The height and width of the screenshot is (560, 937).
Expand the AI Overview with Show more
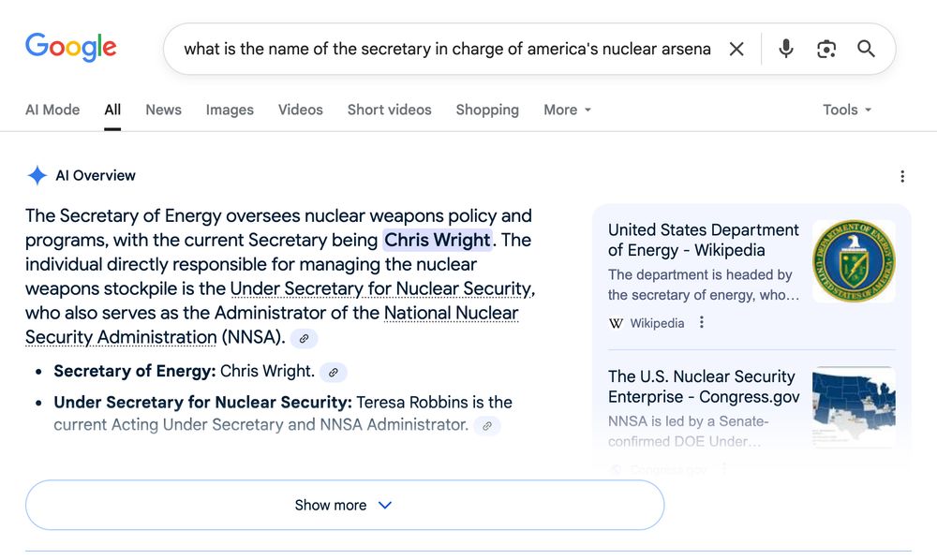point(344,505)
